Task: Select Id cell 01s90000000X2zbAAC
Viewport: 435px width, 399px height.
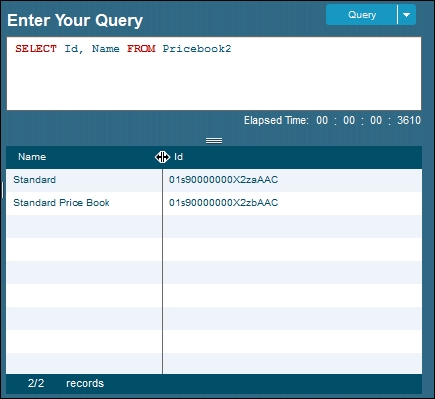Action: (293, 203)
